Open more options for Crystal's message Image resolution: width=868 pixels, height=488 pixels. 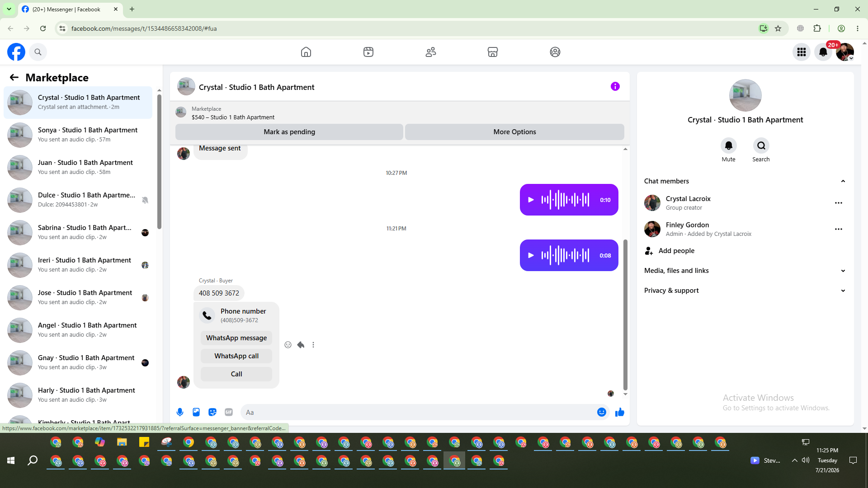click(313, 345)
